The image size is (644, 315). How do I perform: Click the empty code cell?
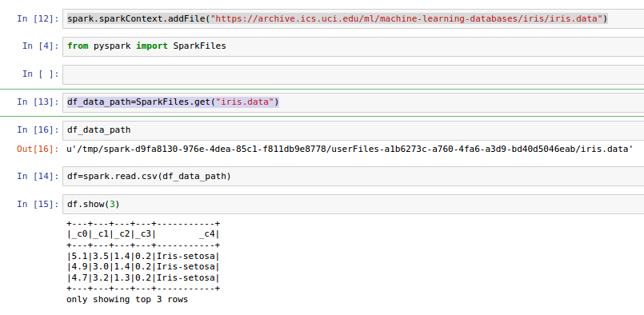pos(354,74)
